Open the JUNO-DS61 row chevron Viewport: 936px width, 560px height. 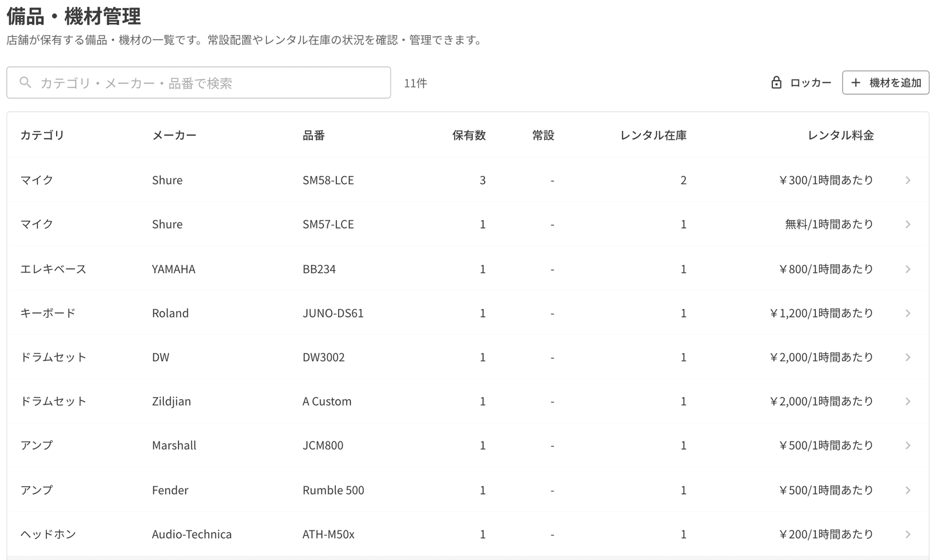pyautogui.click(x=908, y=313)
